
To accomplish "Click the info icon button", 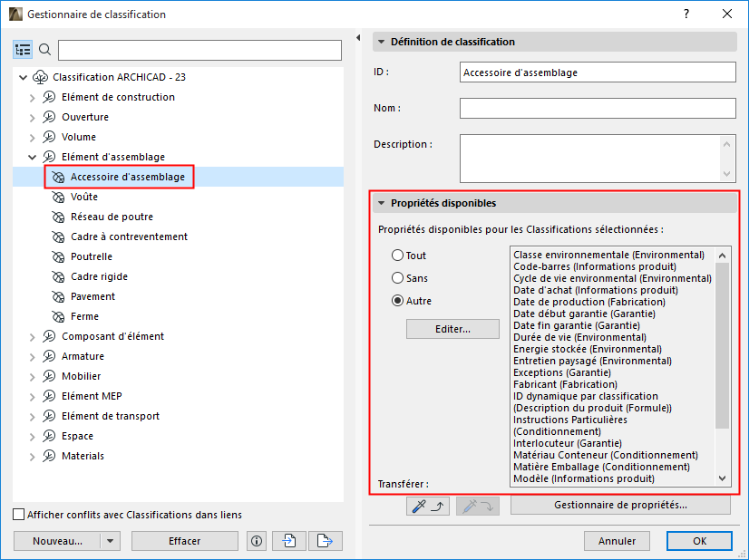I will [x=257, y=541].
